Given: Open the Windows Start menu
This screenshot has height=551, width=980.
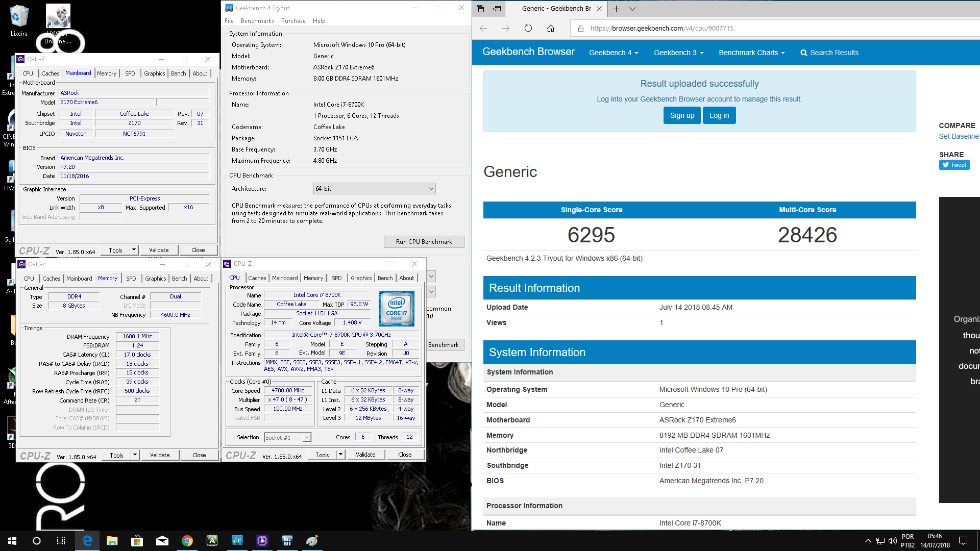Looking at the screenshot, I should (x=12, y=541).
